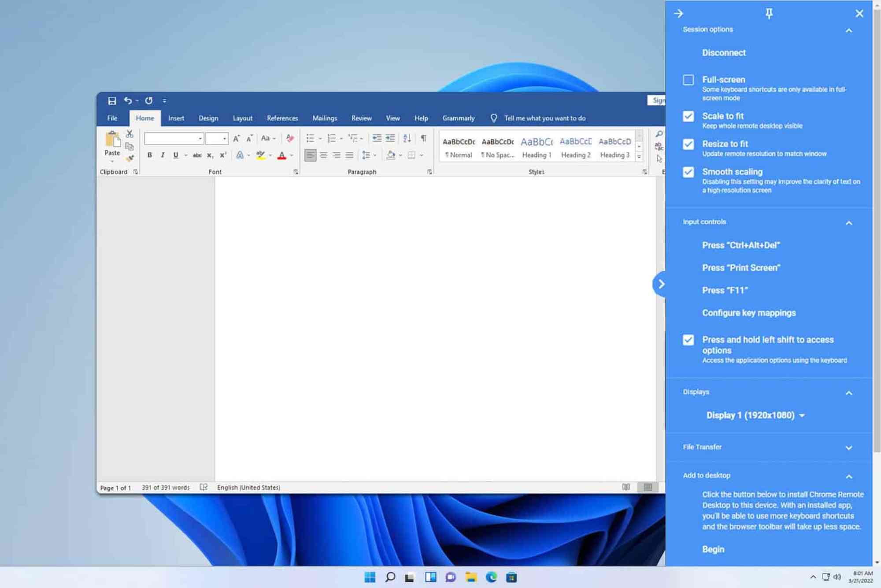Collapse the Session options section
This screenshot has height=588, width=881.
849,30
